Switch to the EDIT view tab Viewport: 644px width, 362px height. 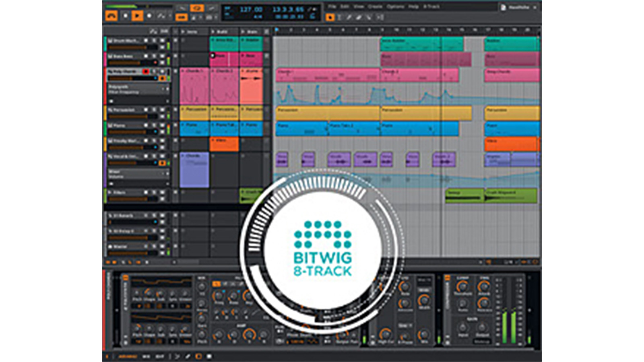tap(160, 356)
